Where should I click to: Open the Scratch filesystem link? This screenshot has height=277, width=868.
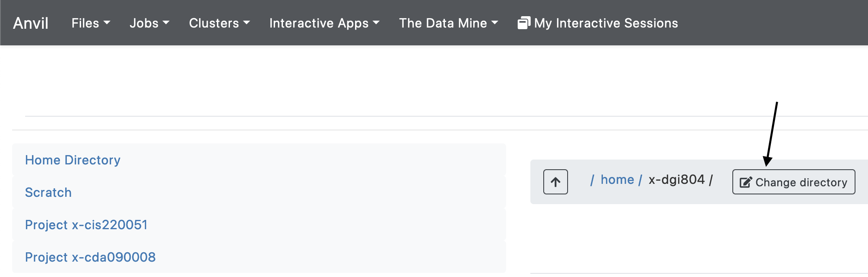[48, 192]
